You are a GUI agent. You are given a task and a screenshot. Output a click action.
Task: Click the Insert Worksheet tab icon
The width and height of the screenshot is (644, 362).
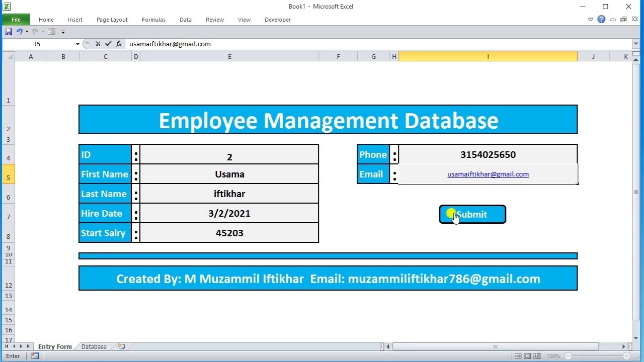pyautogui.click(x=121, y=346)
